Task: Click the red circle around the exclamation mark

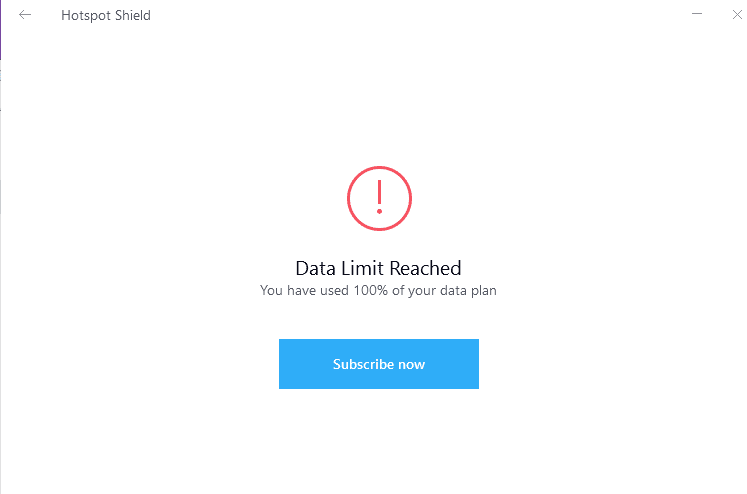Action: tap(379, 198)
